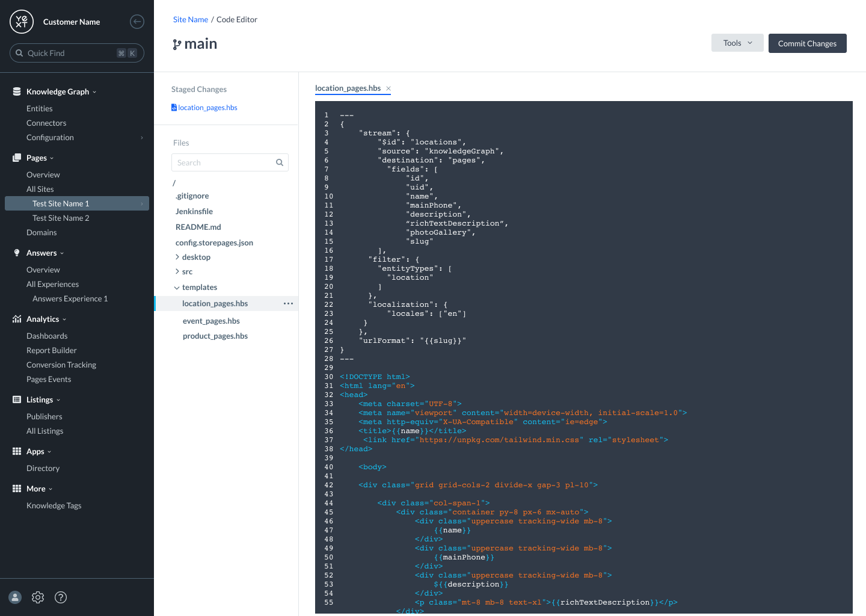Collapse the templates folder
866x616 pixels.
[x=177, y=288]
